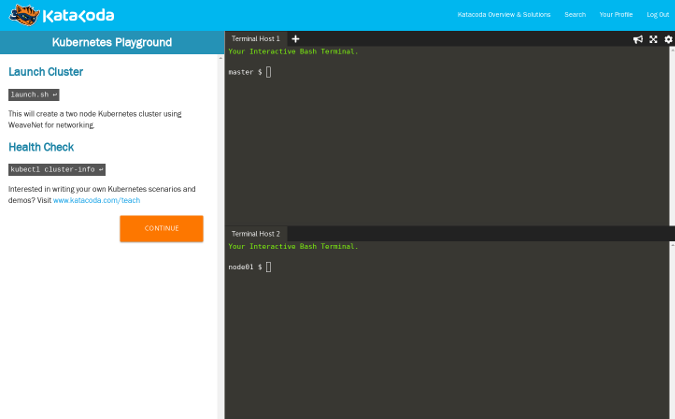Click the Health Check heading

click(x=41, y=147)
